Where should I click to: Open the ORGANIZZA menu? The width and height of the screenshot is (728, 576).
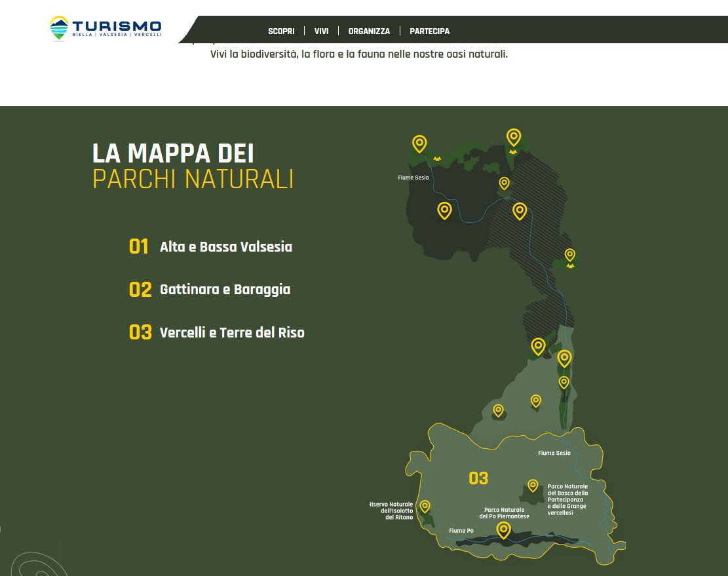point(369,31)
